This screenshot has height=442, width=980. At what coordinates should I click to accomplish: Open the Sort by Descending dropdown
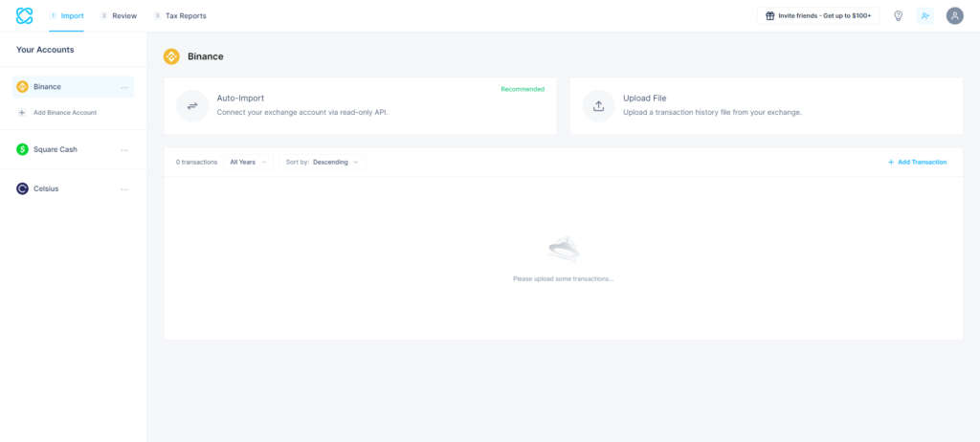[x=323, y=162]
